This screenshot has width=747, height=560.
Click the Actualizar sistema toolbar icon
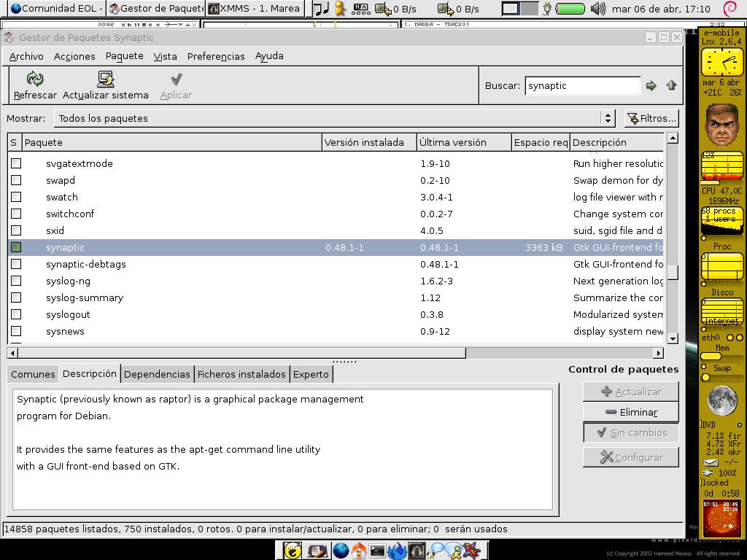106,79
